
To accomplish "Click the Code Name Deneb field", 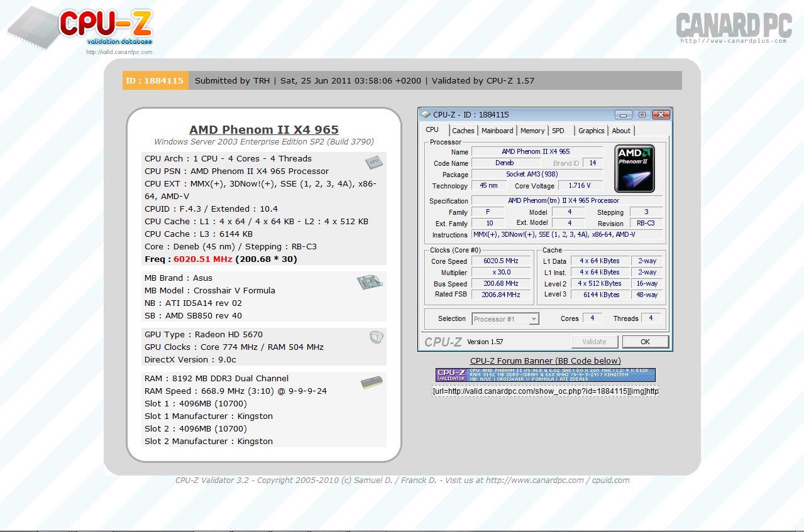I will 505,163.
